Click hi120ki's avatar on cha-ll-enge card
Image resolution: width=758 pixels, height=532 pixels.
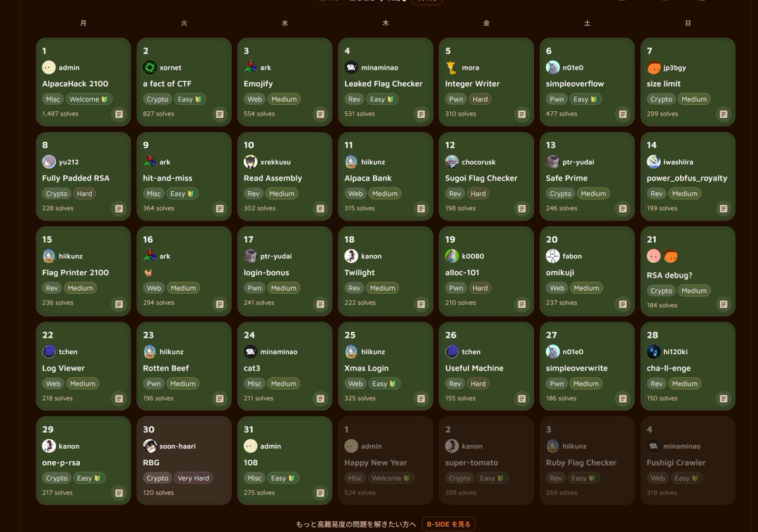[x=653, y=352]
